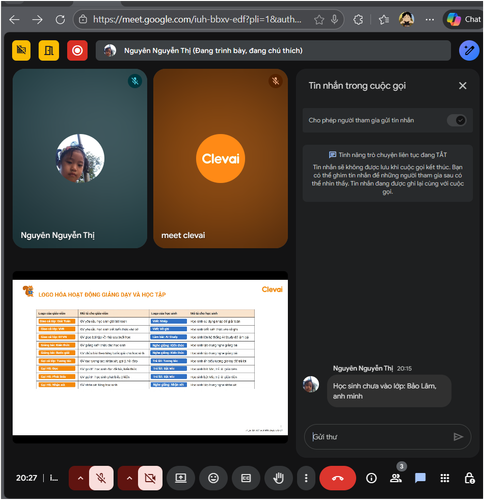Viewport: 484px width, 500px height.
Task: Toggle chat panel blue message icon
Action: [x=420, y=478]
